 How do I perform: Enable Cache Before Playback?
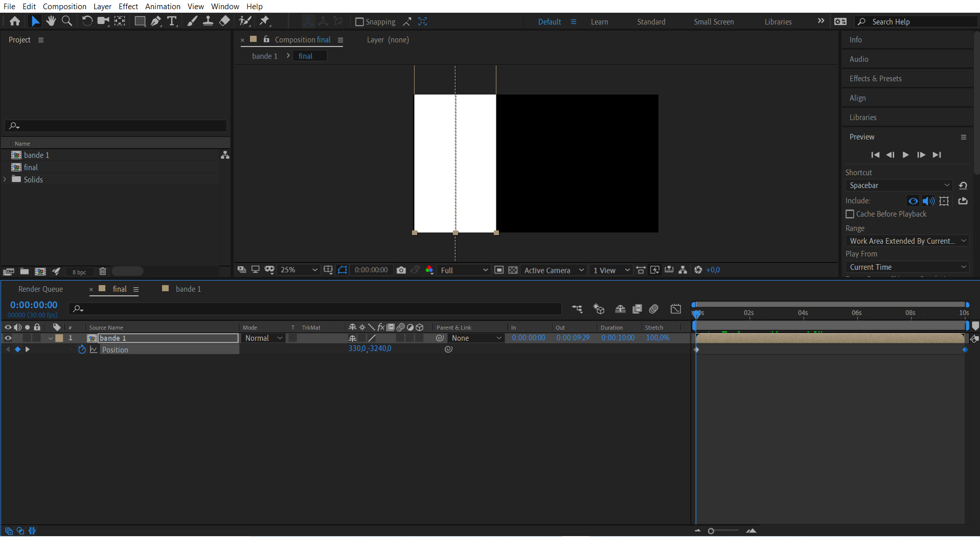click(x=850, y=214)
